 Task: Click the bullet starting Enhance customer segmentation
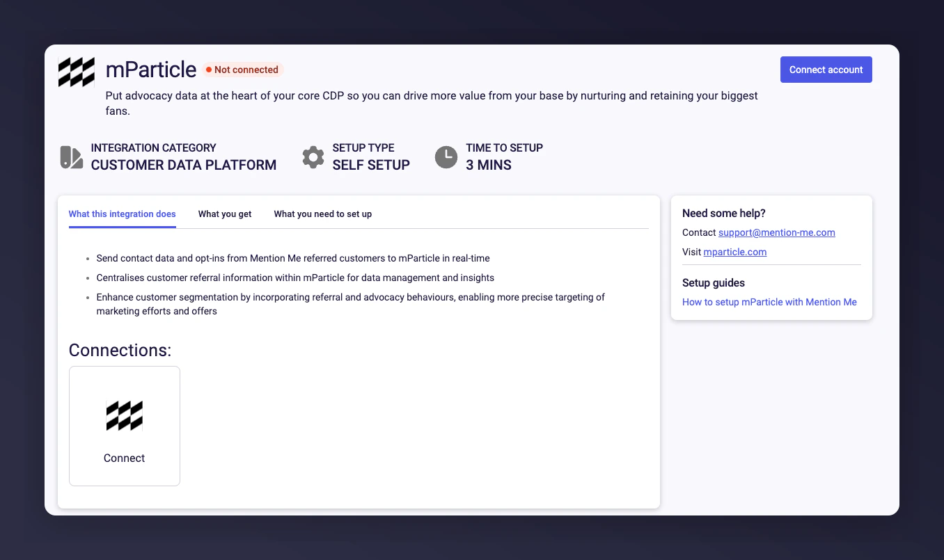pos(351,304)
